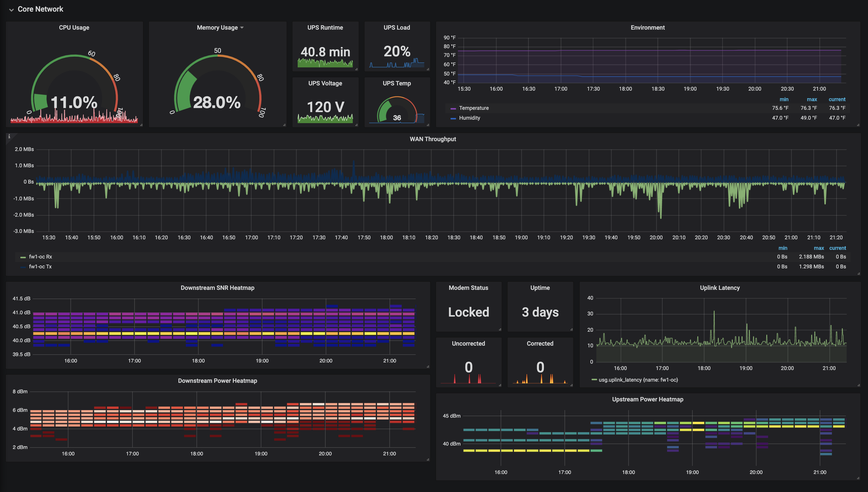Click the Downstream SNR Heatmap resize handle
The height and width of the screenshot is (492, 868).
click(428, 367)
